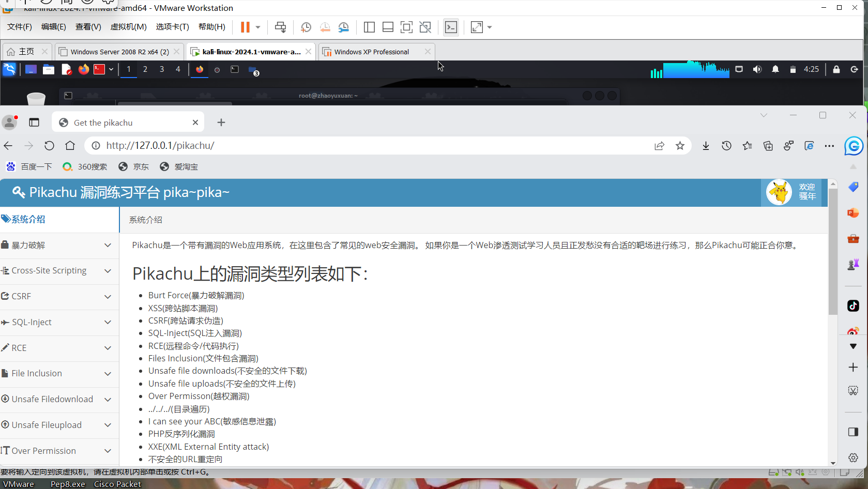868x489 pixels.
Task: Click the Kali volume speaker icon
Action: (757, 69)
